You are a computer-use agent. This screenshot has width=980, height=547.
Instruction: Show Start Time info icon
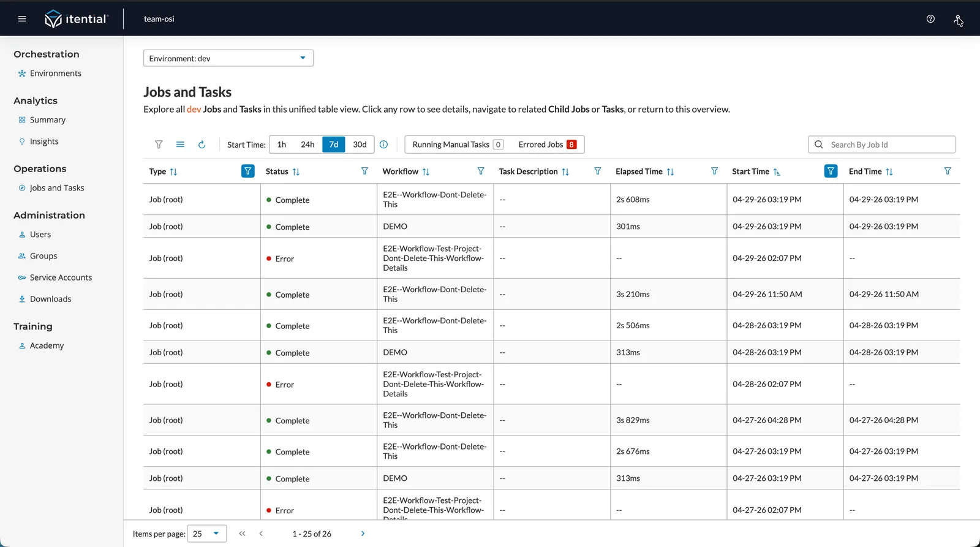(x=383, y=145)
